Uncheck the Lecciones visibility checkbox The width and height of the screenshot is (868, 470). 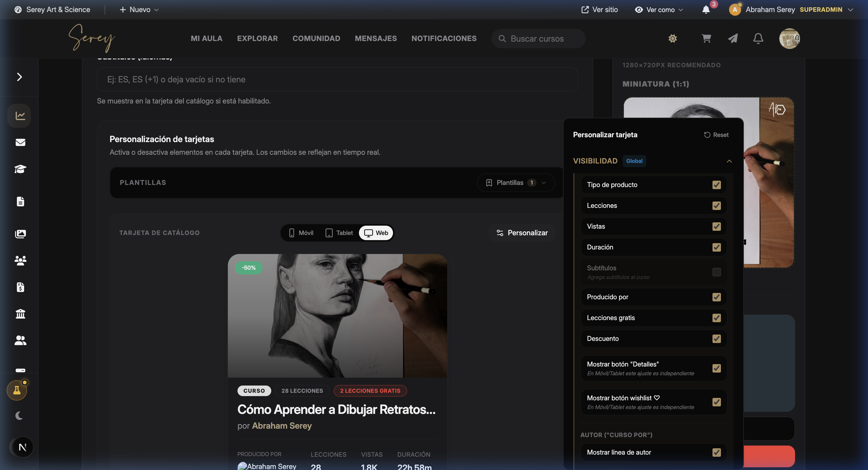point(716,206)
